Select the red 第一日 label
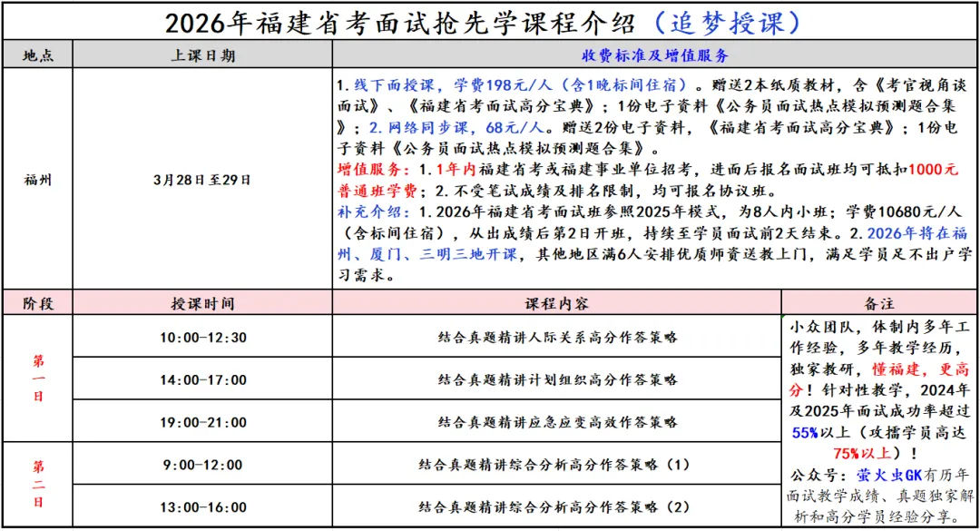The height and width of the screenshot is (531, 980). 37,377
